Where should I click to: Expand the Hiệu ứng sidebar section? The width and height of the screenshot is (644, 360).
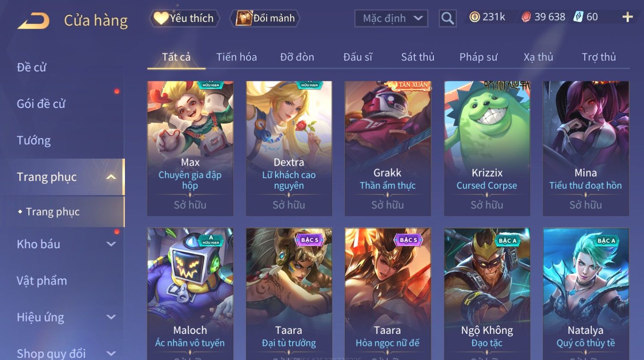click(x=111, y=317)
